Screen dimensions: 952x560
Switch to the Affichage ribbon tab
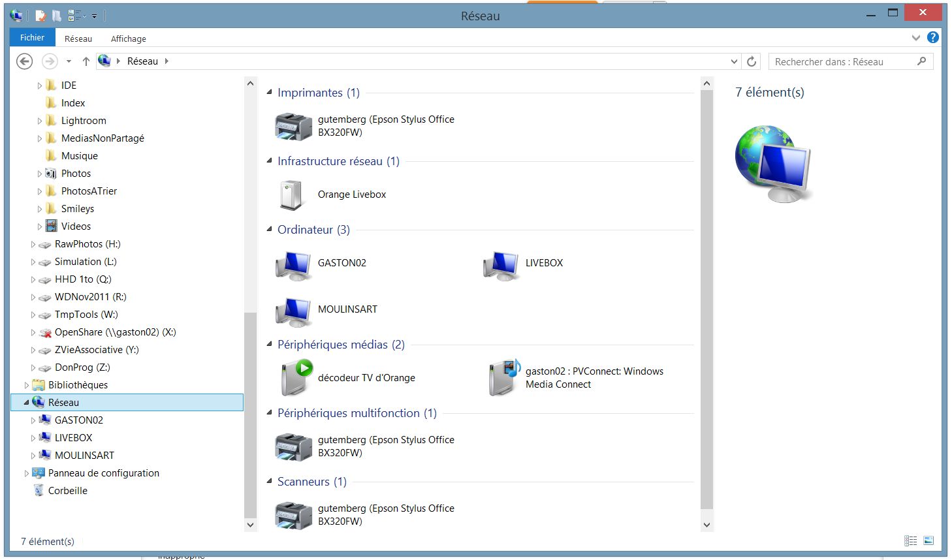pyautogui.click(x=129, y=39)
